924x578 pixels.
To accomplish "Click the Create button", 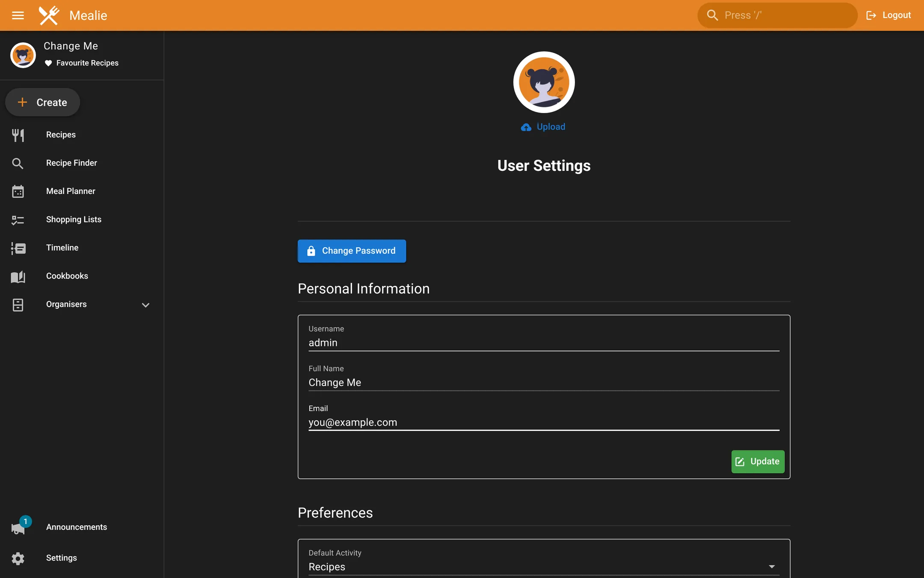I will [x=42, y=102].
